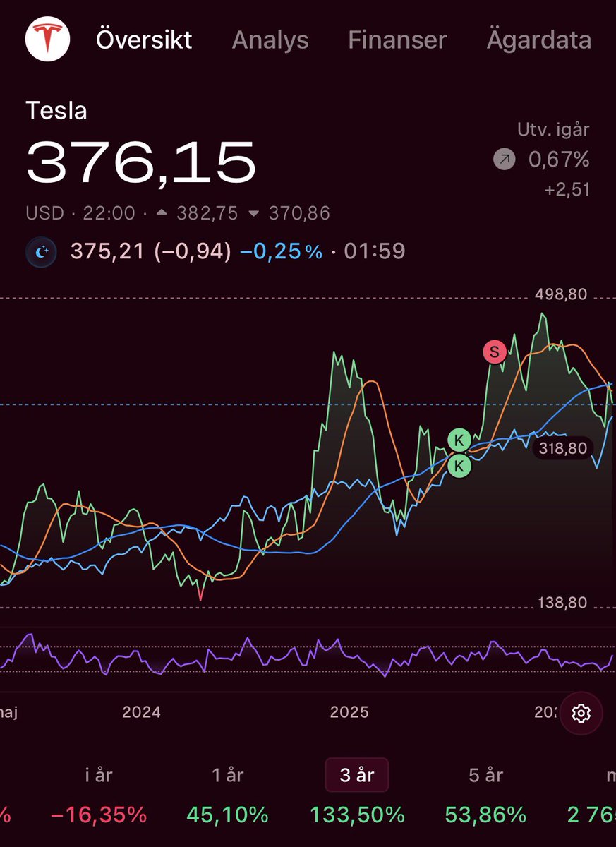This screenshot has height=847, width=616.
Task: Tap the 45,10% one-year return
Action: [227, 815]
